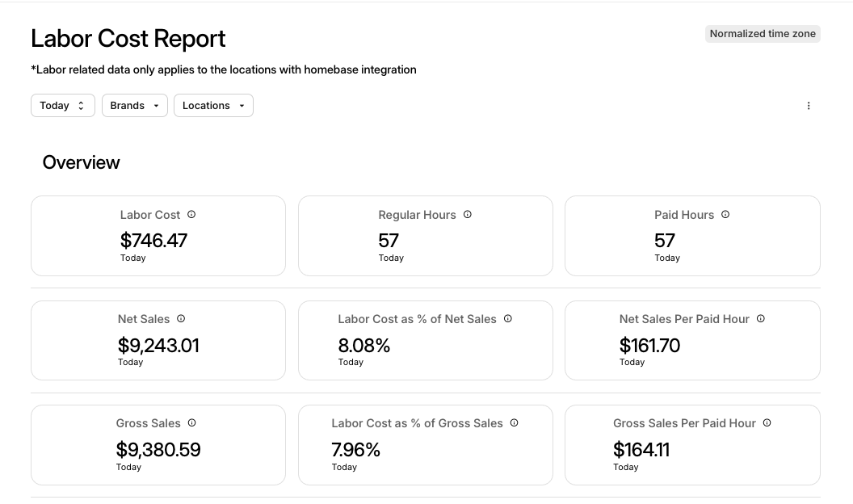
Task: Select the 8.08% labor cost percentage
Action: click(x=364, y=345)
